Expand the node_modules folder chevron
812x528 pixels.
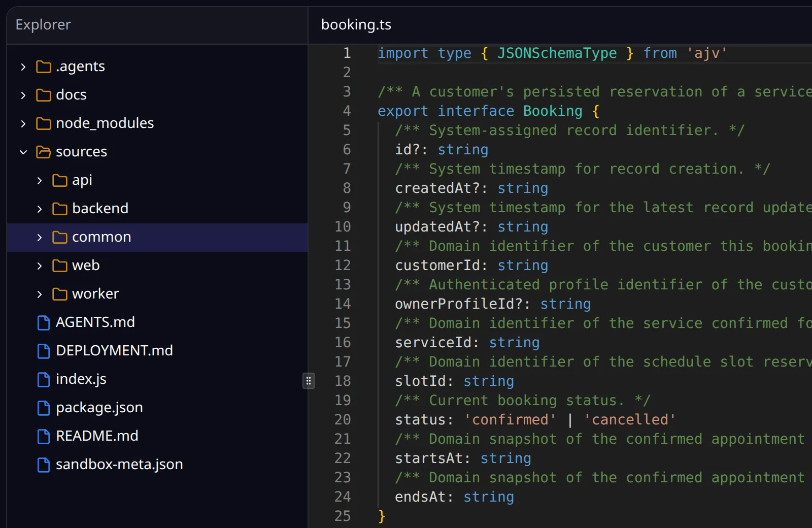[23, 123]
